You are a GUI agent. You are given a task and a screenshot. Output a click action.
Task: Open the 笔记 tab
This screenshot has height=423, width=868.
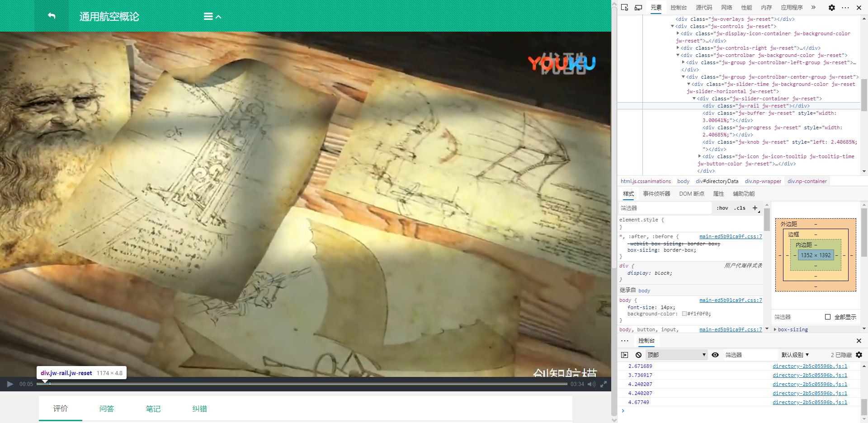[x=153, y=409]
